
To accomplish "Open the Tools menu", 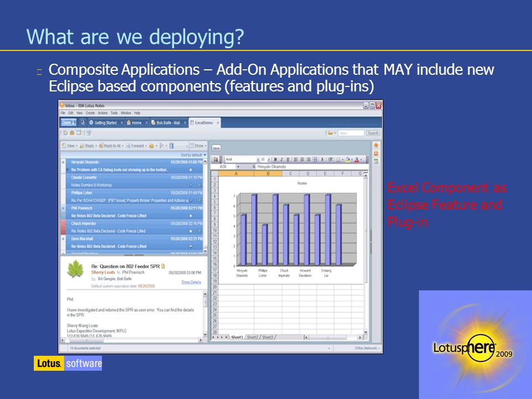I will click(x=114, y=113).
